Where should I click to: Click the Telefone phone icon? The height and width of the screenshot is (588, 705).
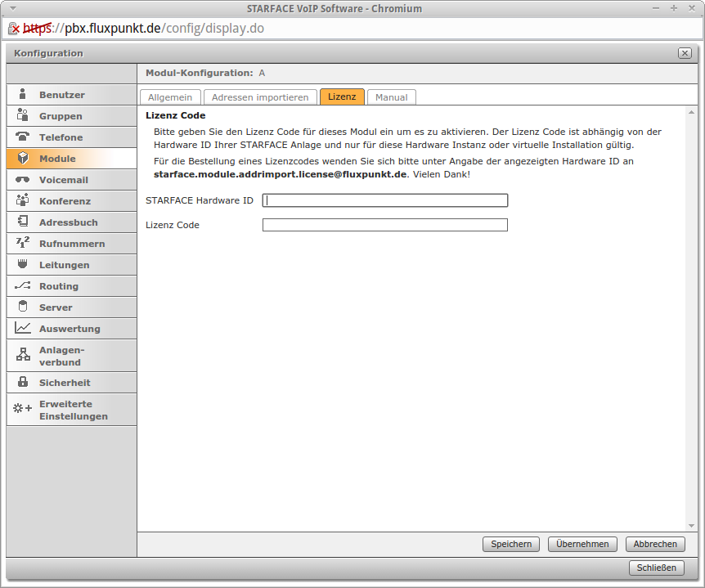click(22, 137)
